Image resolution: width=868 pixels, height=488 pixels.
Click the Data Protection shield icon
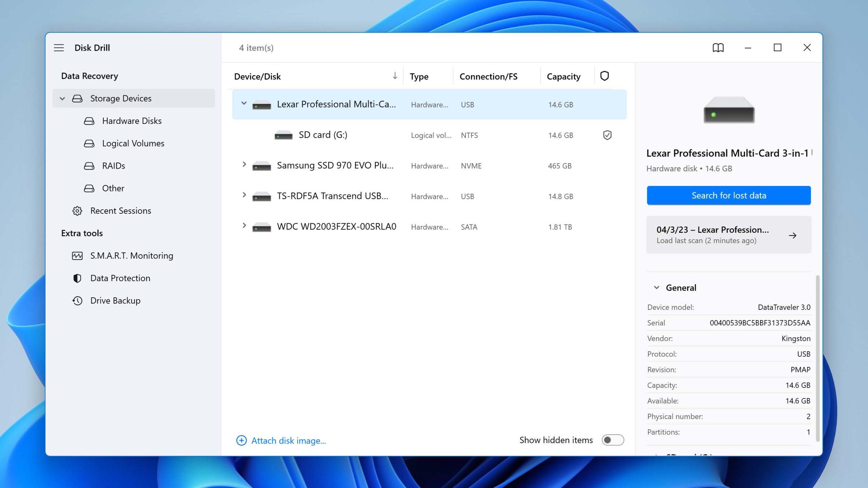[x=77, y=278]
